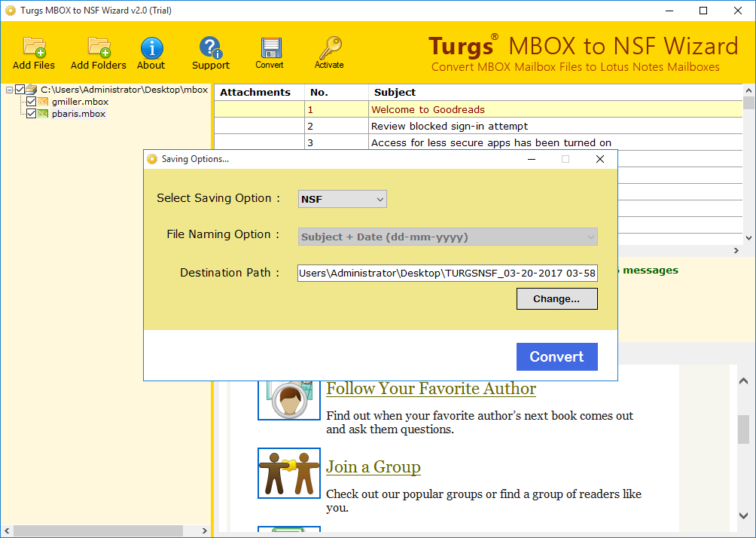Open the About info icon
The height and width of the screenshot is (538, 756).
coord(151,48)
